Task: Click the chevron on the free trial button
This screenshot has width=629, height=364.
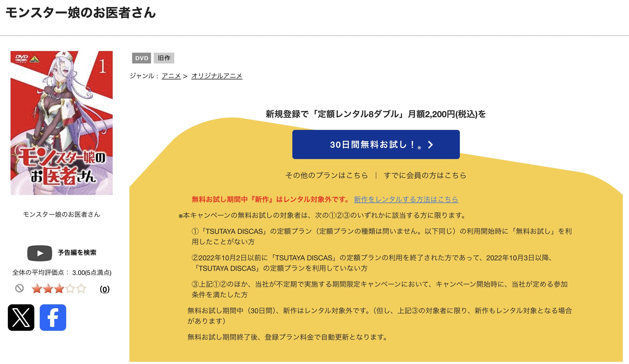Action: pyautogui.click(x=430, y=145)
